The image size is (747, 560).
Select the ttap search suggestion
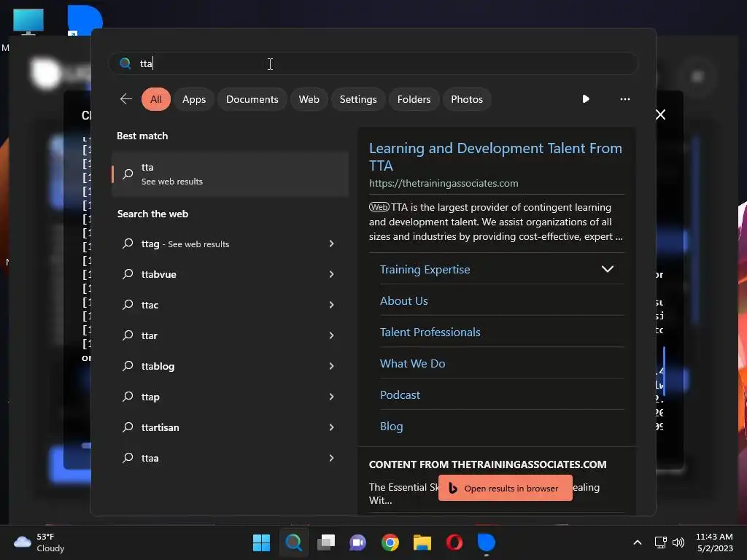[x=230, y=397]
